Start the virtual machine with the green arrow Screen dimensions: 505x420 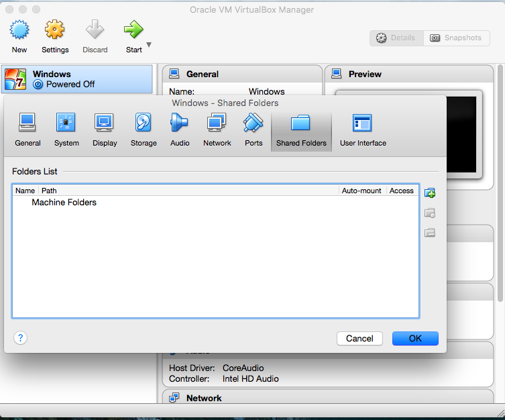[133, 30]
